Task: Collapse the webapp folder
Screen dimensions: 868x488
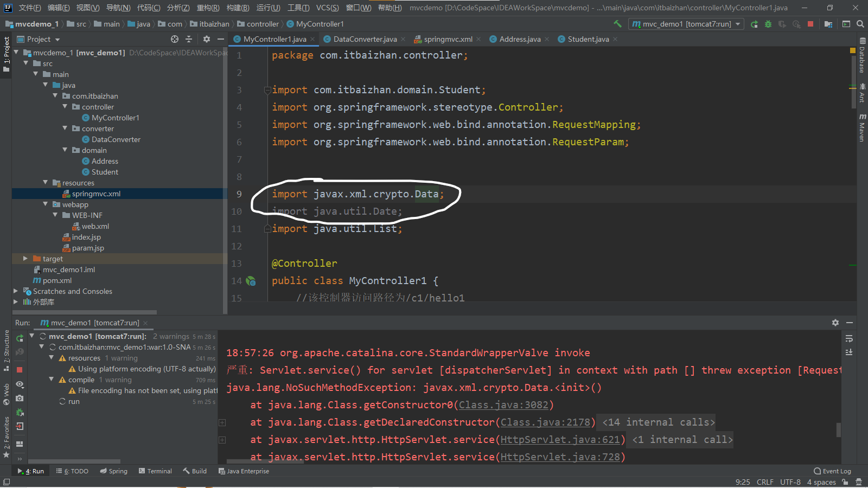Action: [45, 204]
